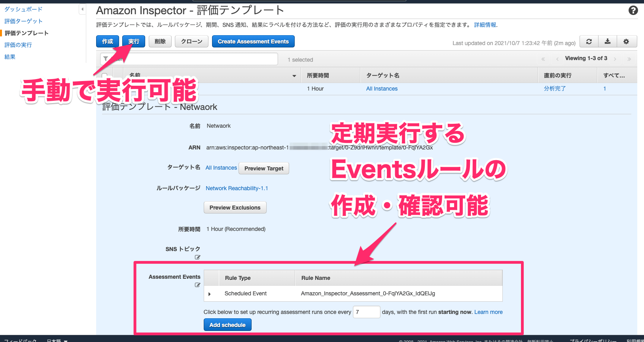Open the 名前 column sort dropdown
644x342 pixels.
294,76
